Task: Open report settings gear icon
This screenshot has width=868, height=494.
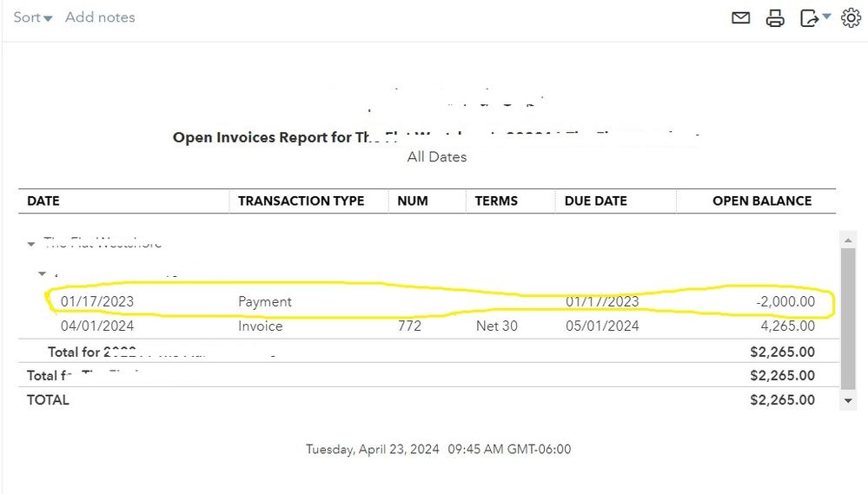Action: (x=851, y=18)
